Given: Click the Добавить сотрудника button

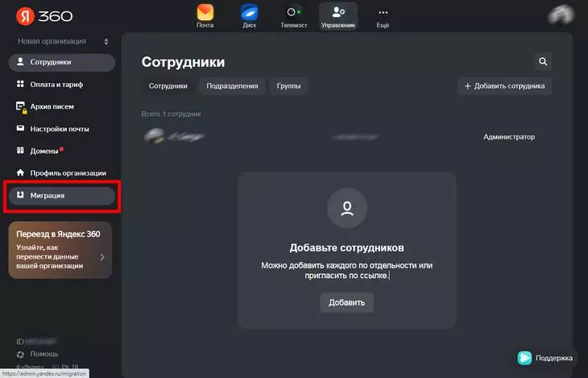Looking at the screenshot, I should (x=505, y=86).
